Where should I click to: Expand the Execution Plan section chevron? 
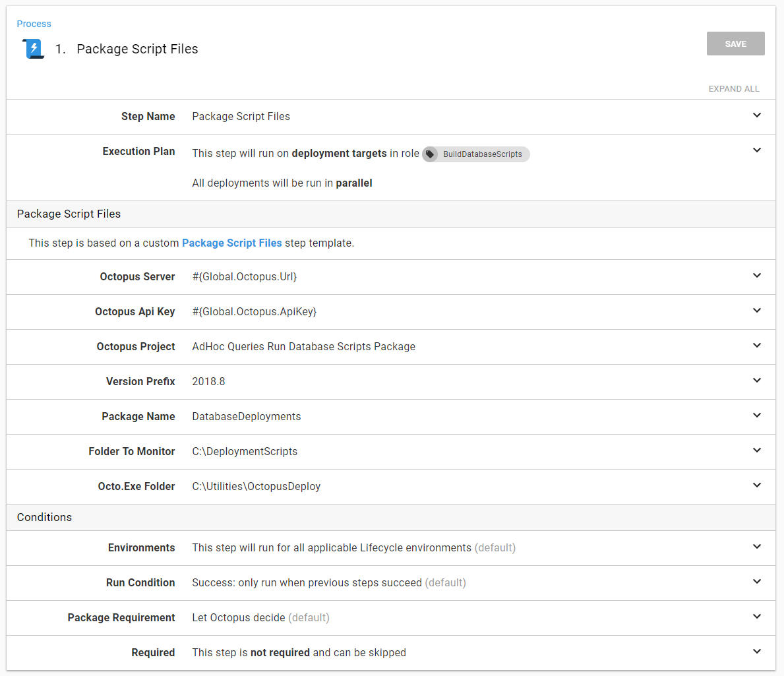pos(756,150)
